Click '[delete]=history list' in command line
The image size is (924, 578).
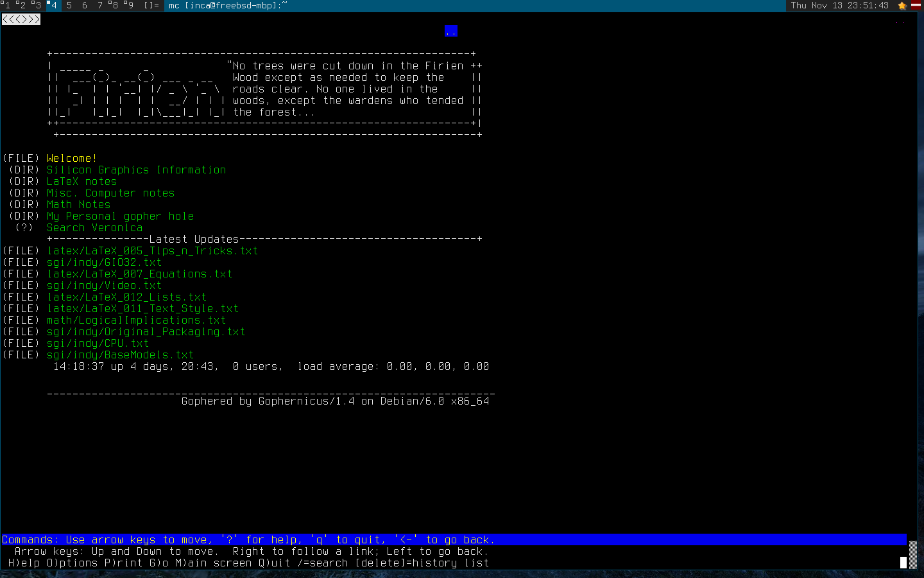click(x=422, y=563)
